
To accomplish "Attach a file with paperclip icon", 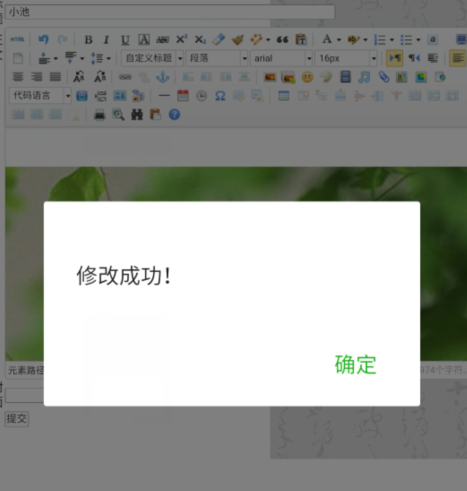I will (x=383, y=77).
